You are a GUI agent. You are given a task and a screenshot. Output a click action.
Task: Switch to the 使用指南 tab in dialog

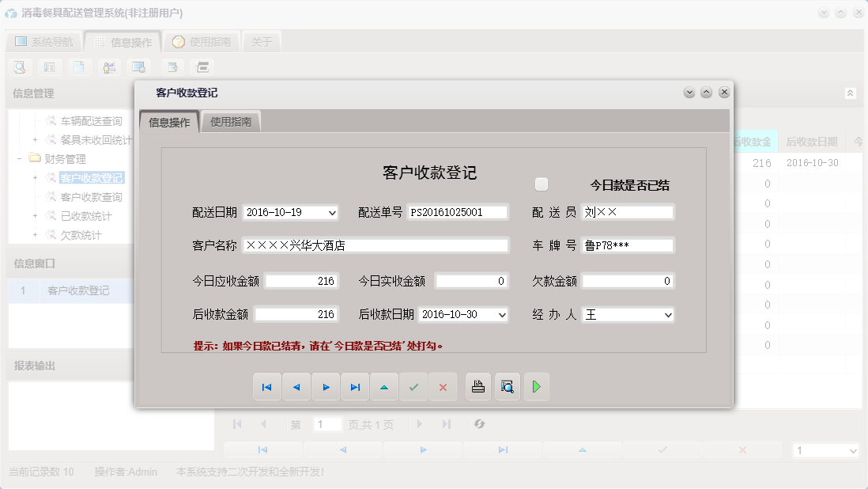point(232,122)
